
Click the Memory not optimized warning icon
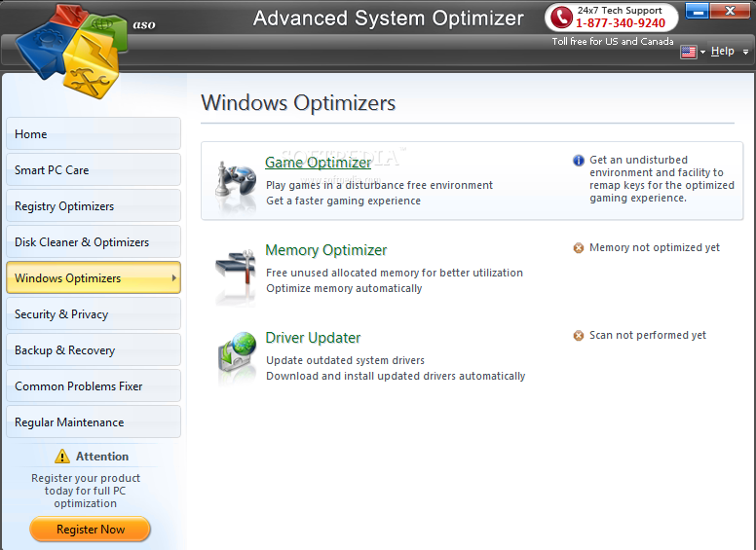coord(578,248)
